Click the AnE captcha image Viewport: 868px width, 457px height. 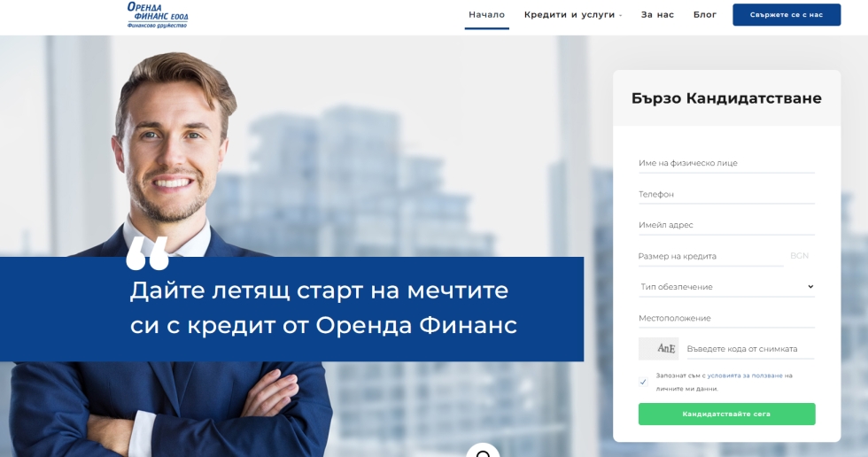coord(658,349)
